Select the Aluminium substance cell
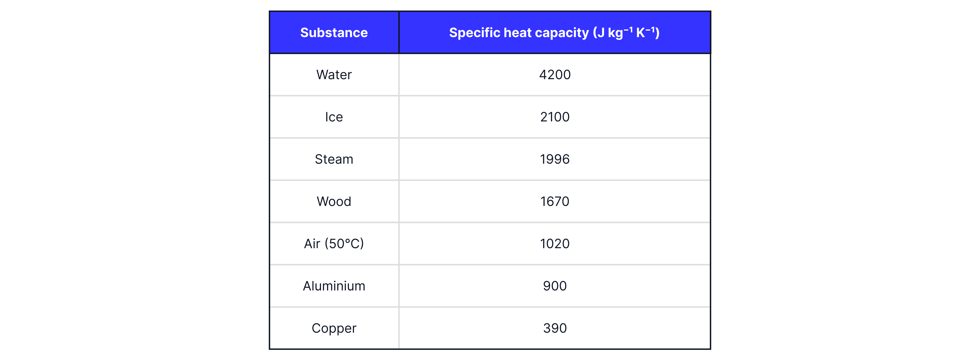The width and height of the screenshot is (980, 360). click(334, 286)
